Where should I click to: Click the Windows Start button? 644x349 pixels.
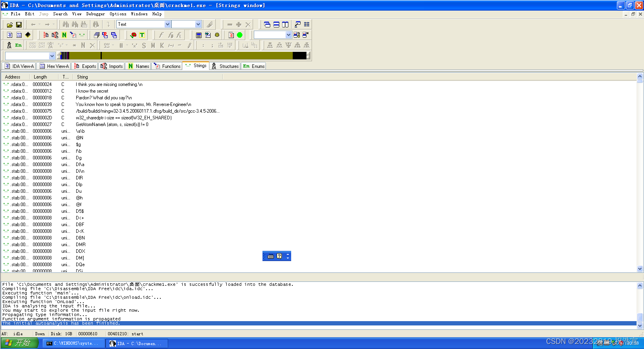[19, 343]
